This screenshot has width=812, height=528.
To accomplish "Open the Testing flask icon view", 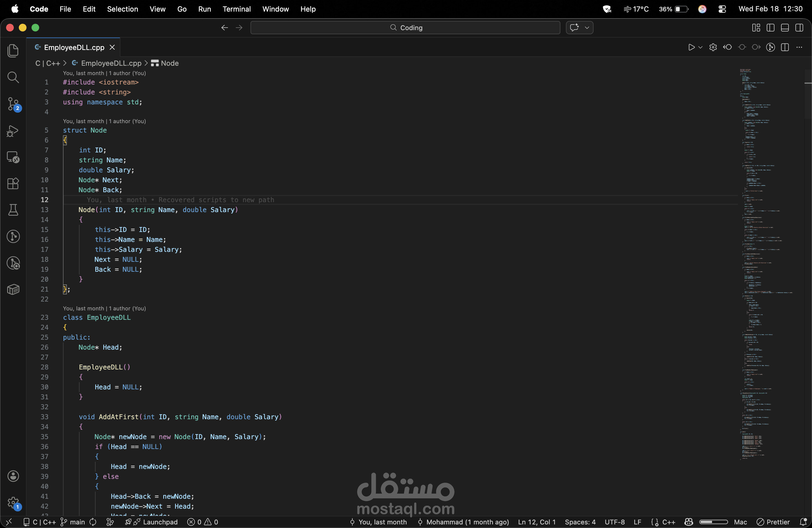I will coord(13,210).
